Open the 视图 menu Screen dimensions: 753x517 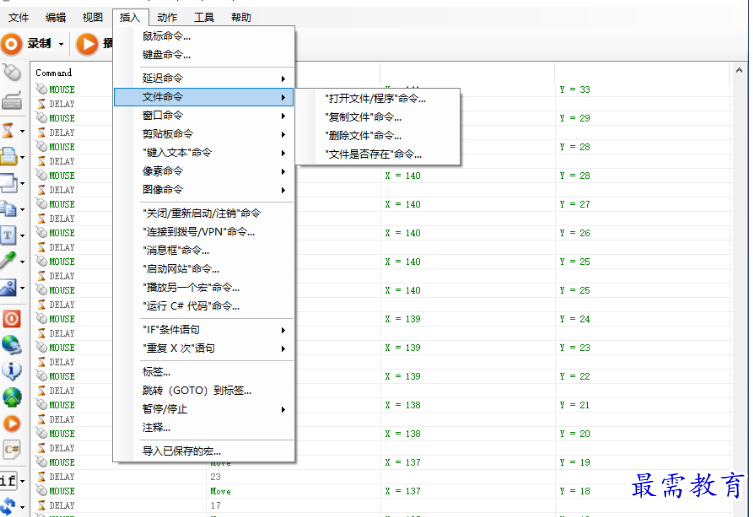(x=93, y=18)
